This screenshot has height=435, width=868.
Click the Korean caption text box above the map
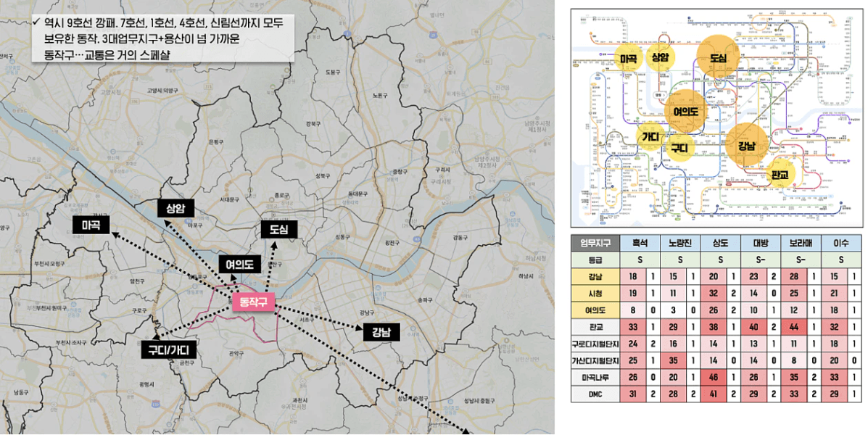click(162, 38)
